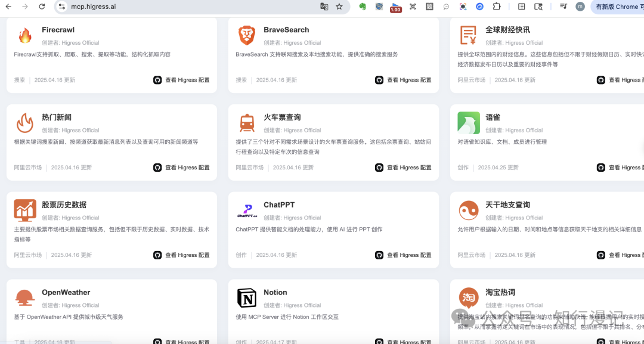
Task: Click the BraveSearch lion logo
Action: 247,35
